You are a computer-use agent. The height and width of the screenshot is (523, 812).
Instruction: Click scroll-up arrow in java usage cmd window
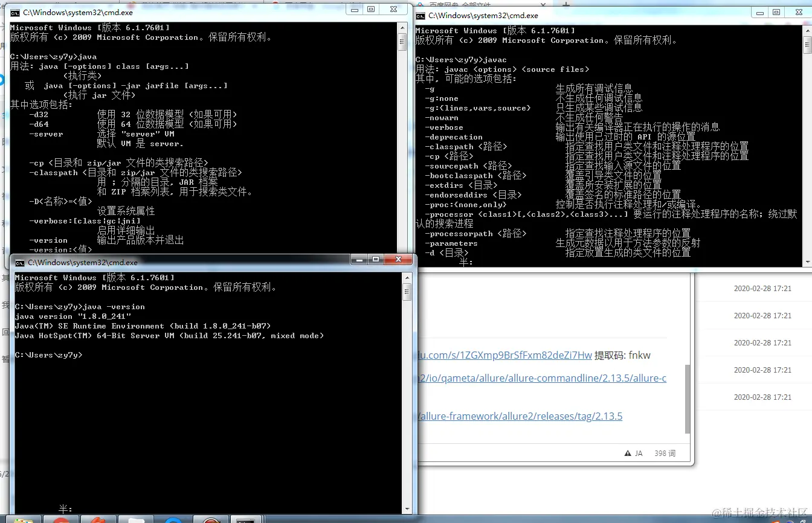[402, 28]
